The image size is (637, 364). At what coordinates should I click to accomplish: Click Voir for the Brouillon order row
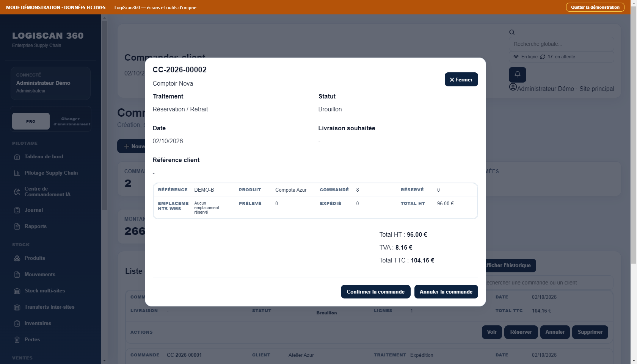coord(492,332)
